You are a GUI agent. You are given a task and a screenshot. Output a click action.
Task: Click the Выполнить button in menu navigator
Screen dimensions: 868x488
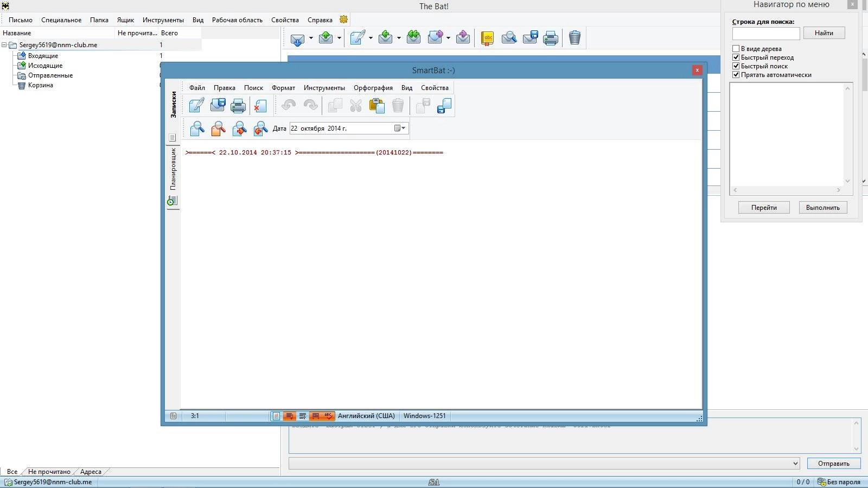pyautogui.click(x=822, y=208)
